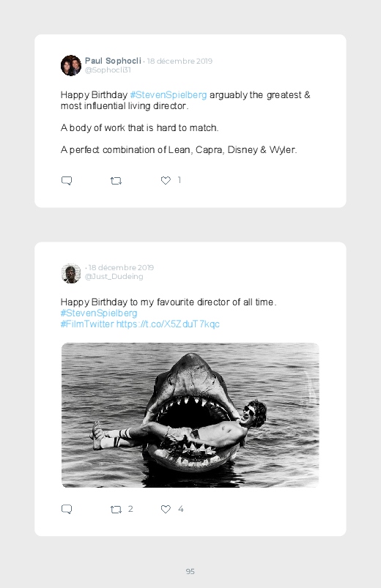Click reply icon on Paul Sophocli's tweet
381x588 pixels.
(67, 181)
